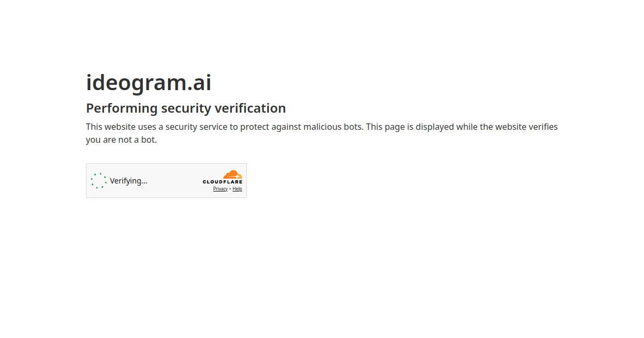
Task: Click the green loading spinner icon
Action: [99, 181]
